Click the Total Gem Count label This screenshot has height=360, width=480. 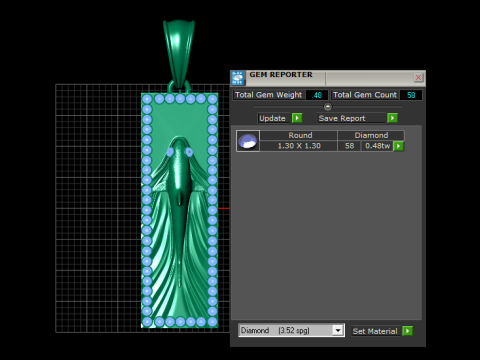365,95
